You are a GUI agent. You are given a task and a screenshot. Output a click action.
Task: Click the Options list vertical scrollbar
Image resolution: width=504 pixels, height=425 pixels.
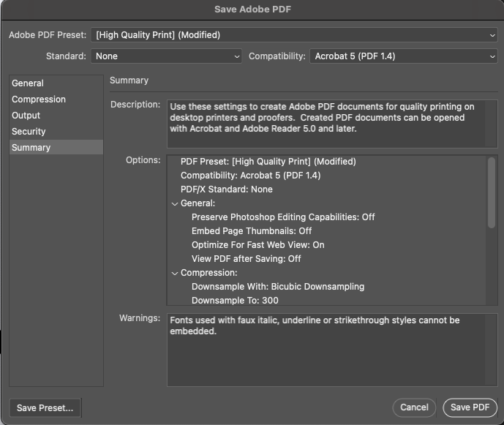click(492, 192)
